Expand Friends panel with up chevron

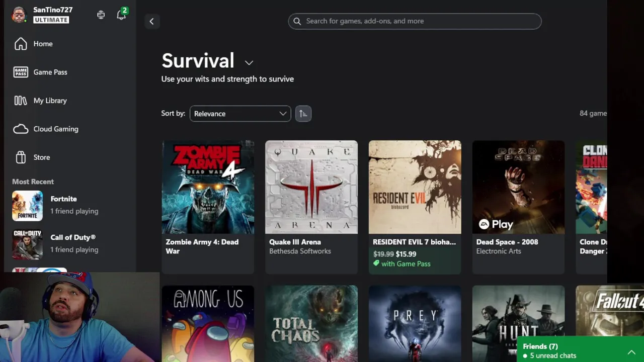pyautogui.click(x=631, y=352)
